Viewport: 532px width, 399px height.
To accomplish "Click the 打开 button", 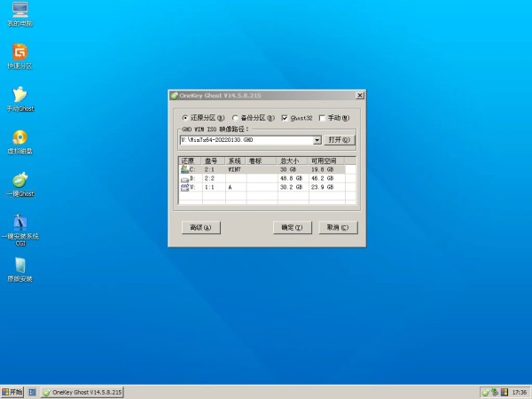I will click(x=339, y=140).
